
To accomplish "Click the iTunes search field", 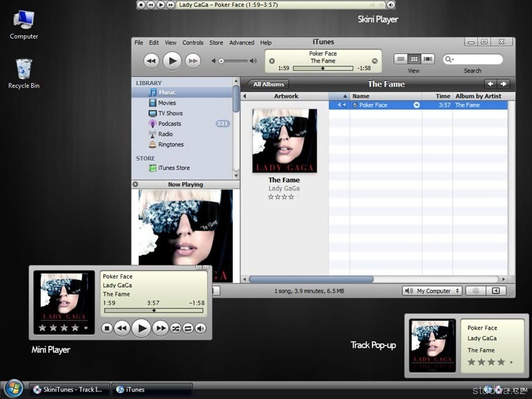I will coord(477,60).
